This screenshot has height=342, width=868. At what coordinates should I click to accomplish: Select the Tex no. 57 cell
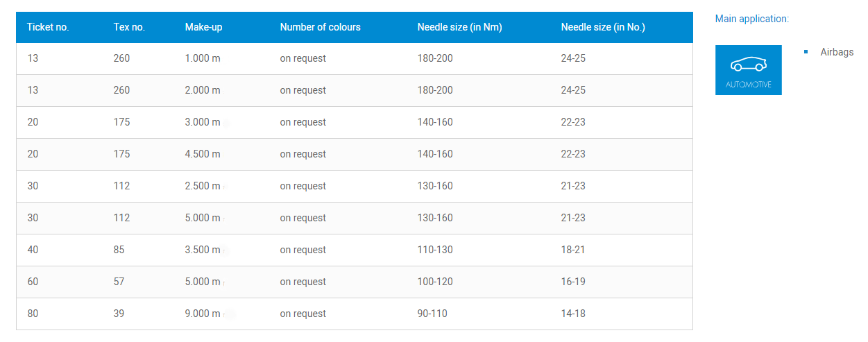119,282
